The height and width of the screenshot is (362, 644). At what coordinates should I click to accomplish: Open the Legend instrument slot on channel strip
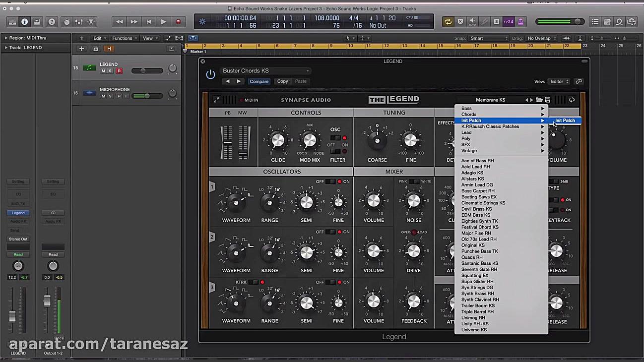tap(18, 213)
